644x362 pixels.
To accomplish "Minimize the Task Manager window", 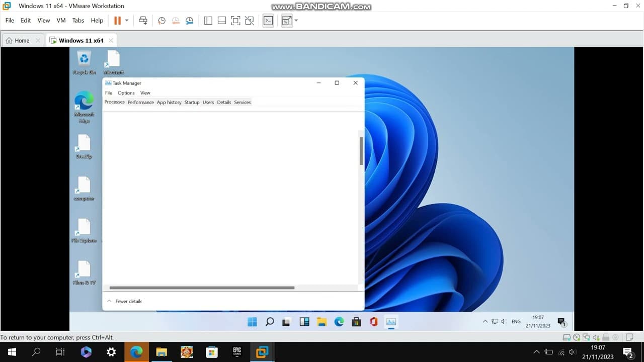I will 319,83.
